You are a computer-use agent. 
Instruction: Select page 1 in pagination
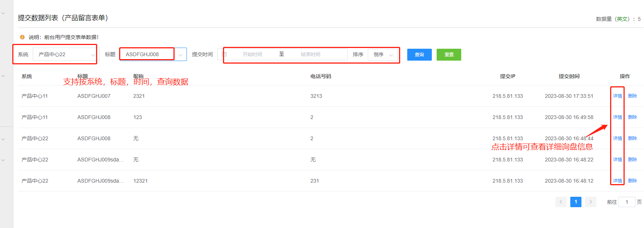[576, 202]
